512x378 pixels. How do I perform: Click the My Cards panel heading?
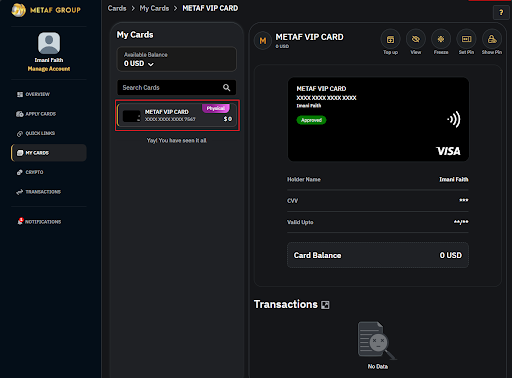(x=135, y=35)
